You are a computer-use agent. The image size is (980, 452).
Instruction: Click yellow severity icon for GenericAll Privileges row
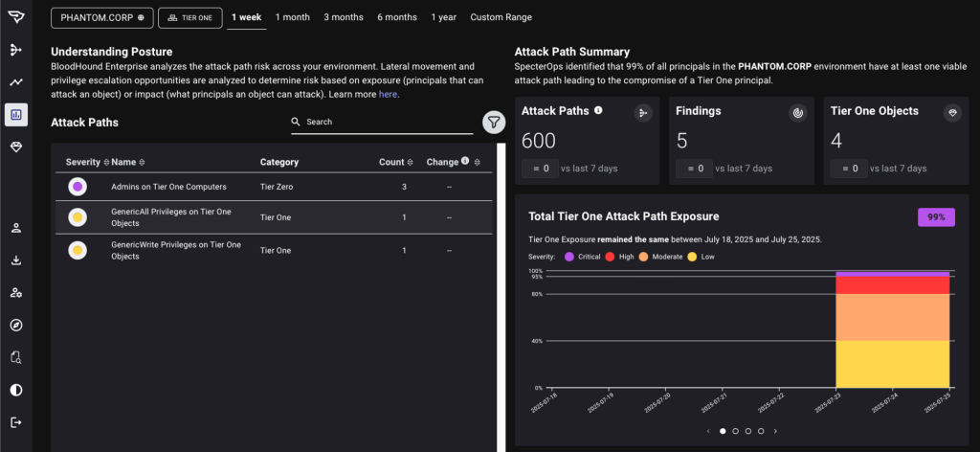point(78,217)
